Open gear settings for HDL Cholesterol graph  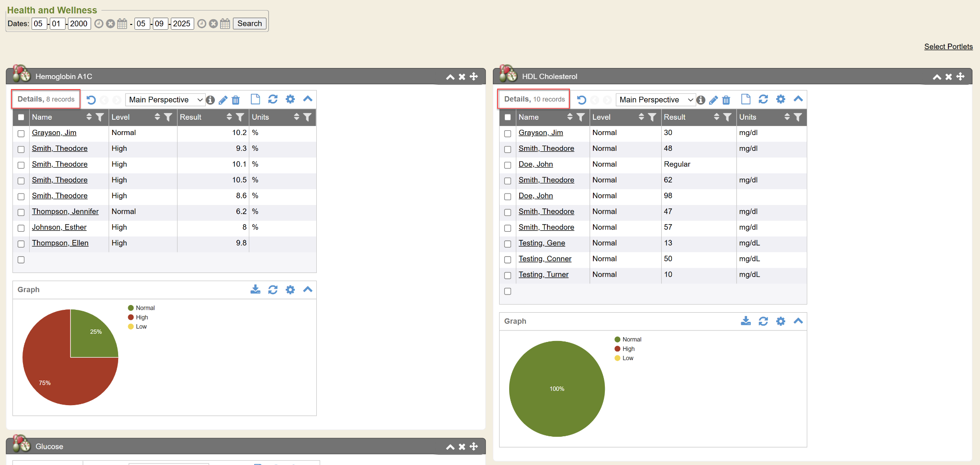pos(780,321)
